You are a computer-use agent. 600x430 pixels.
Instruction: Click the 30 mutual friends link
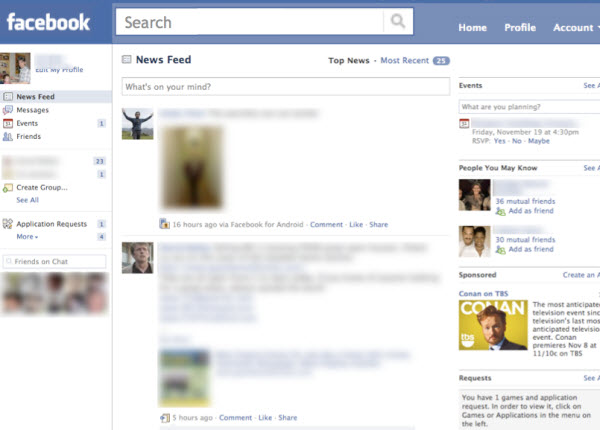coord(525,240)
